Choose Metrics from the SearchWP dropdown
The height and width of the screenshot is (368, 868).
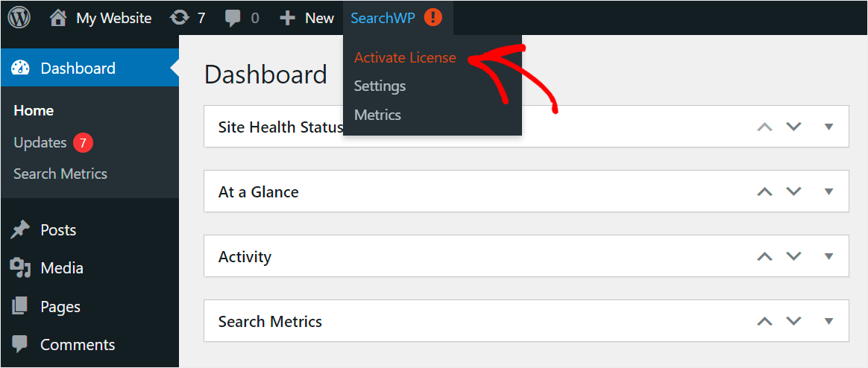tap(377, 115)
